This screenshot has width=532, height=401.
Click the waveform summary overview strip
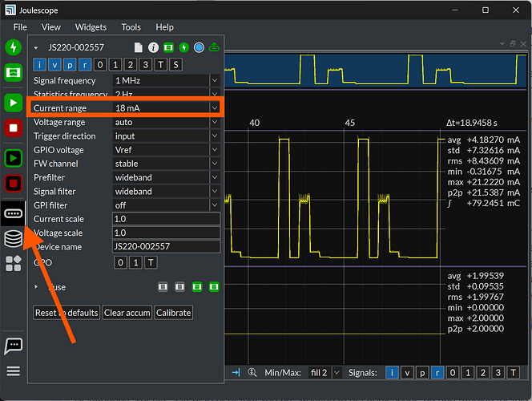tap(375, 70)
